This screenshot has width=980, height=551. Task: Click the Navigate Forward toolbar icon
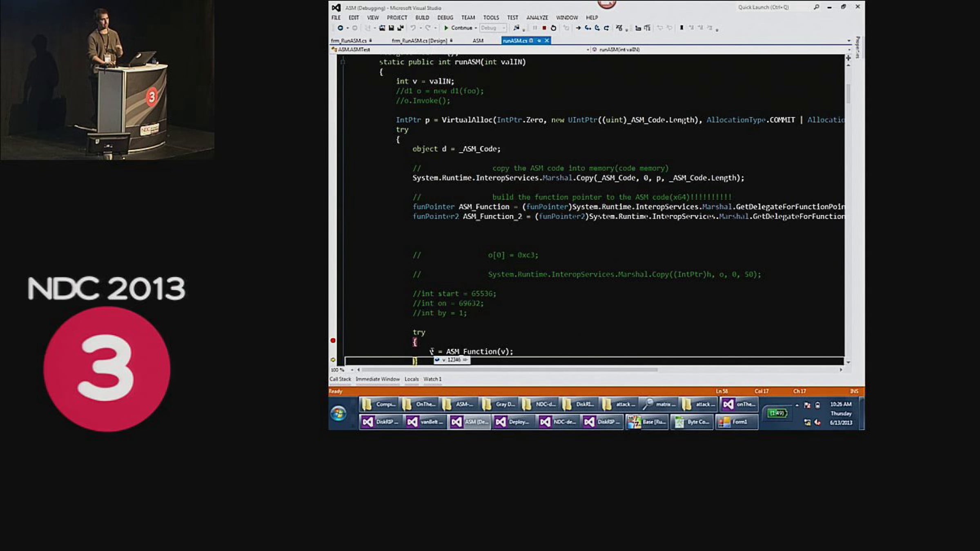pyautogui.click(x=354, y=28)
